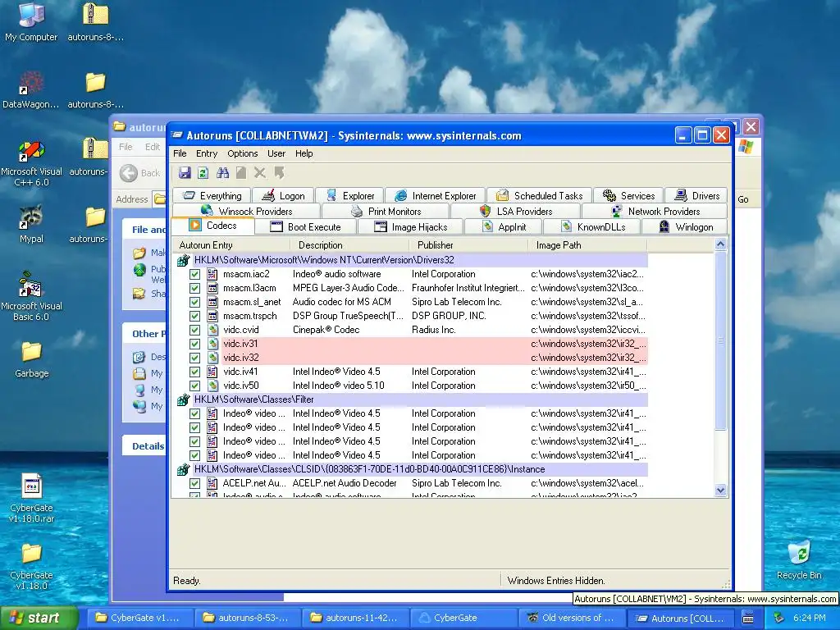The image size is (840, 630).
Task: Click the list scrollbar up arrow
Action: tap(720, 244)
